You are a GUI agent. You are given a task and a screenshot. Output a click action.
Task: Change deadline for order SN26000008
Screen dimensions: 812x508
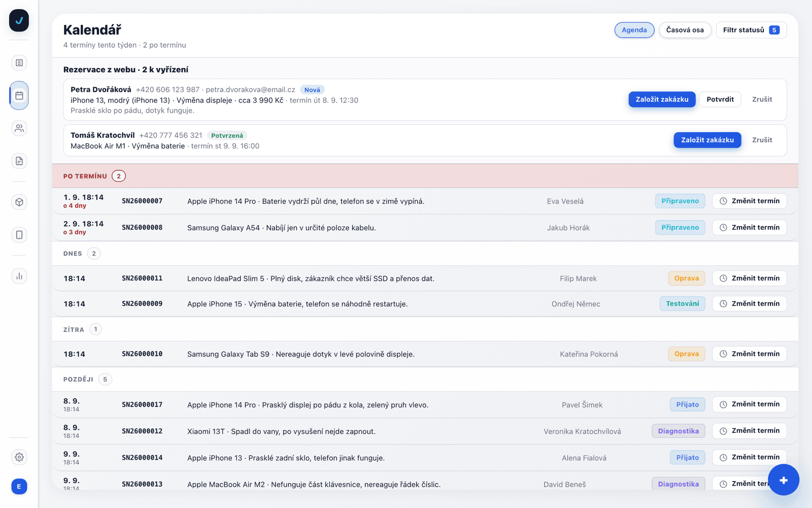click(x=749, y=228)
